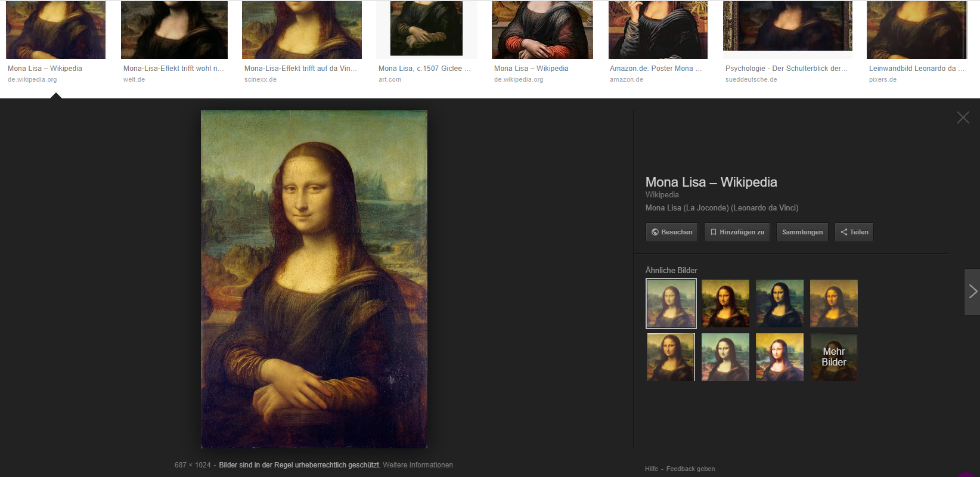Select second similar image in top row
The width and height of the screenshot is (980, 477).
(x=725, y=303)
